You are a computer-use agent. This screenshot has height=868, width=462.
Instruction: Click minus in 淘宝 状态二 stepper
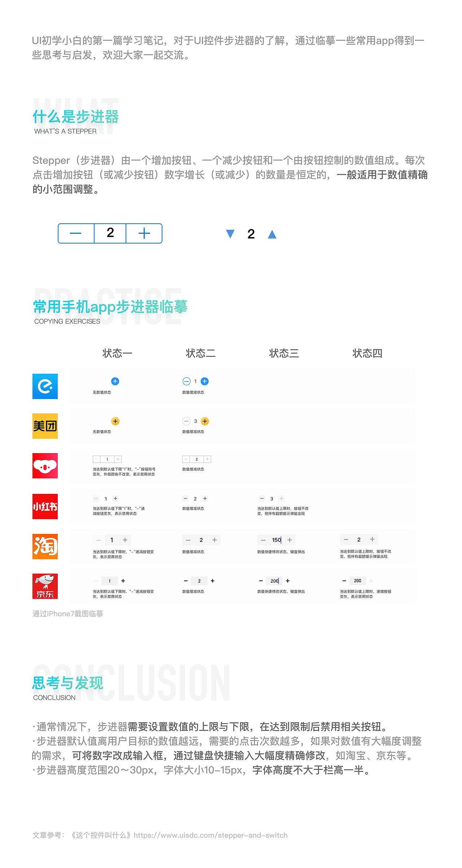tap(188, 540)
